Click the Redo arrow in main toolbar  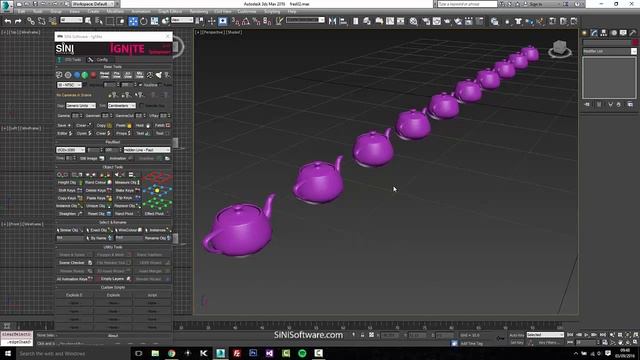click(18, 21)
